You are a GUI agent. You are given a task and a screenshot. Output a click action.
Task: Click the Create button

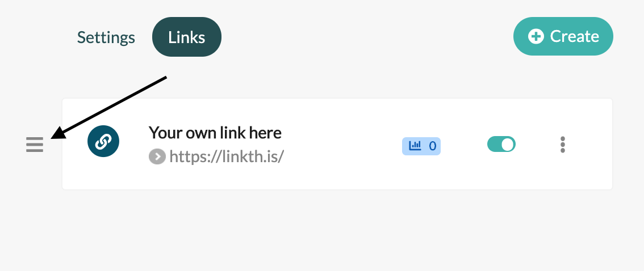563,36
